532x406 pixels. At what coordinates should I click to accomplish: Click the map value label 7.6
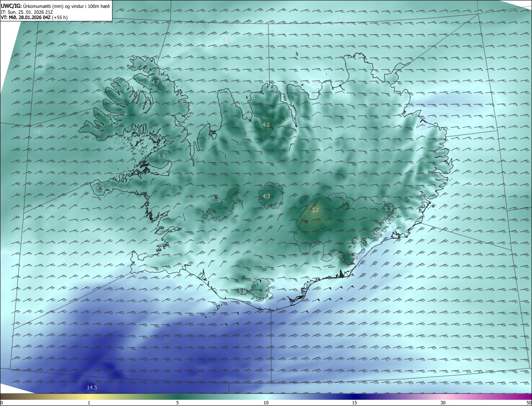[277, 212]
